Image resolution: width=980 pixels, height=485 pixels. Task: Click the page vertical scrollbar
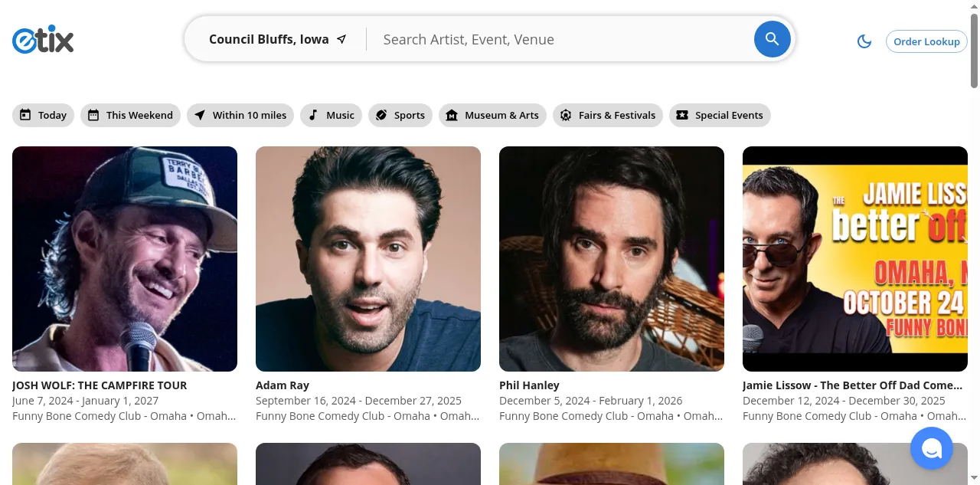pos(974,230)
